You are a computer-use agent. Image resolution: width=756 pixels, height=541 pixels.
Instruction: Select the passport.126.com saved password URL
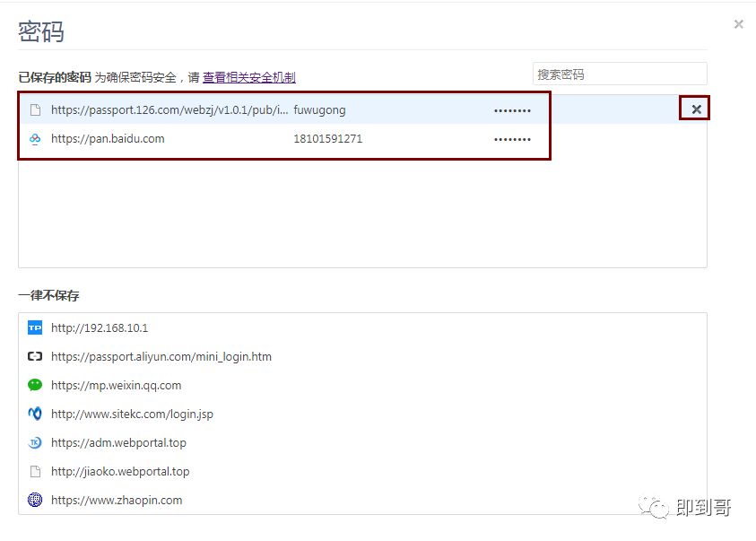pos(169,110)
